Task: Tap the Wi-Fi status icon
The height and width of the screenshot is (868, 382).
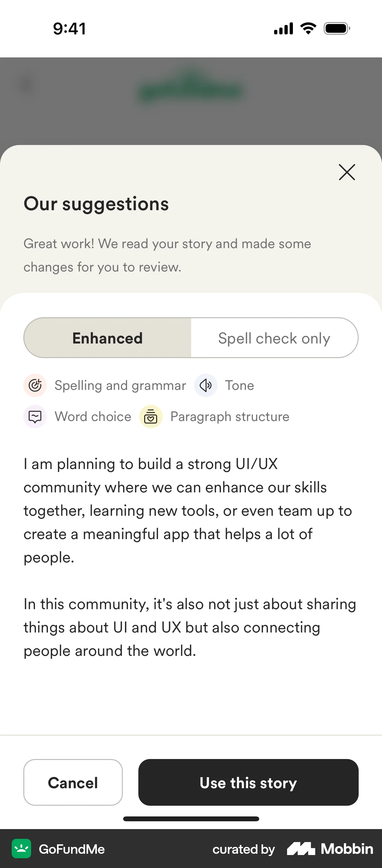Action: click(x=308, y=28)
